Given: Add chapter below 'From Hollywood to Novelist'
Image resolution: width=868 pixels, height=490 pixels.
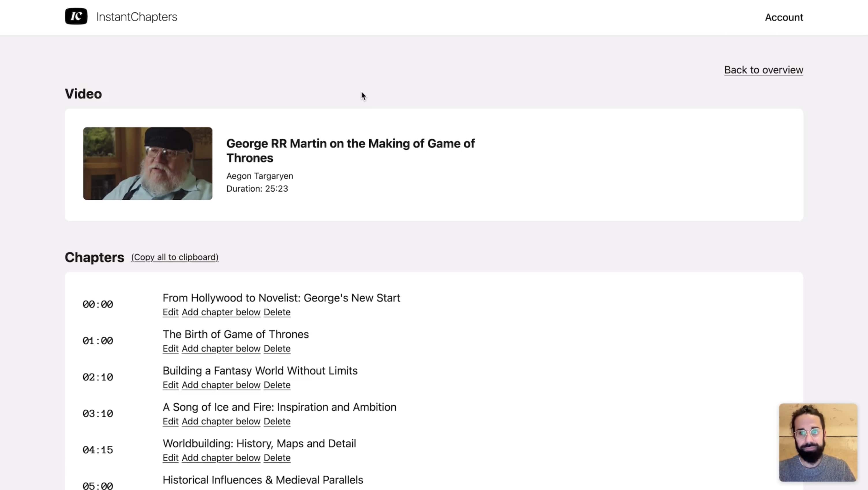Looking at the screenshot, I should point(221,312).
